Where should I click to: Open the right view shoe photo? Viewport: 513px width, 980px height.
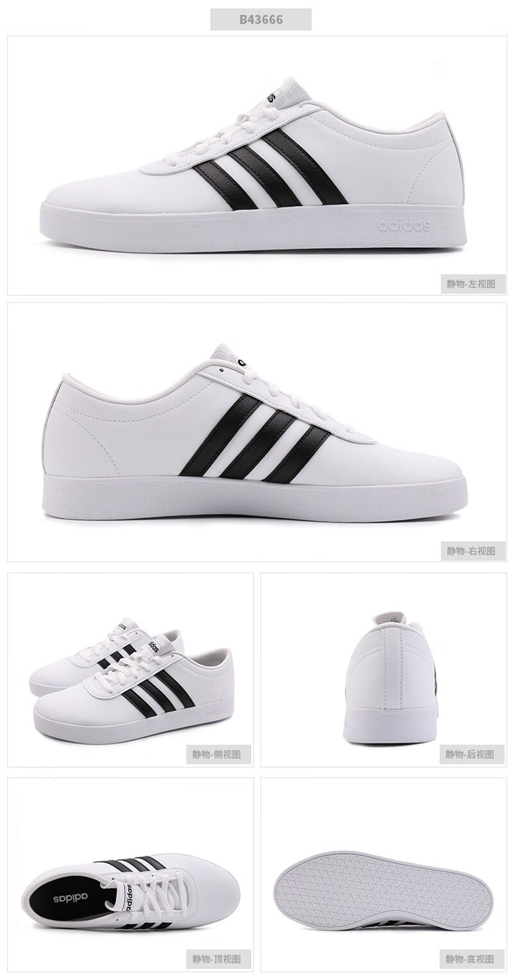[x=256, y=432]
